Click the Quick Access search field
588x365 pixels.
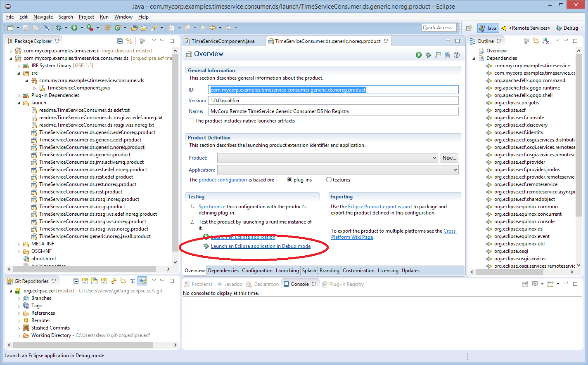click(x=439, y=28)
